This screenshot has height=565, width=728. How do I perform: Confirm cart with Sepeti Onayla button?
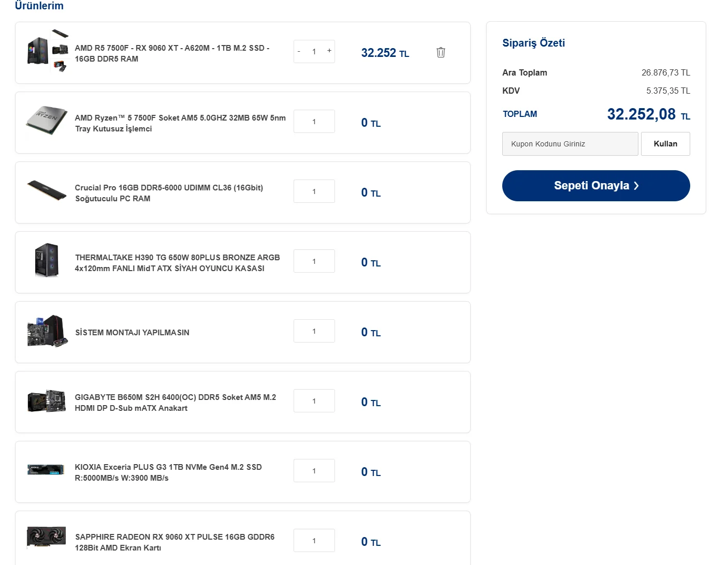tap(596, 186)
